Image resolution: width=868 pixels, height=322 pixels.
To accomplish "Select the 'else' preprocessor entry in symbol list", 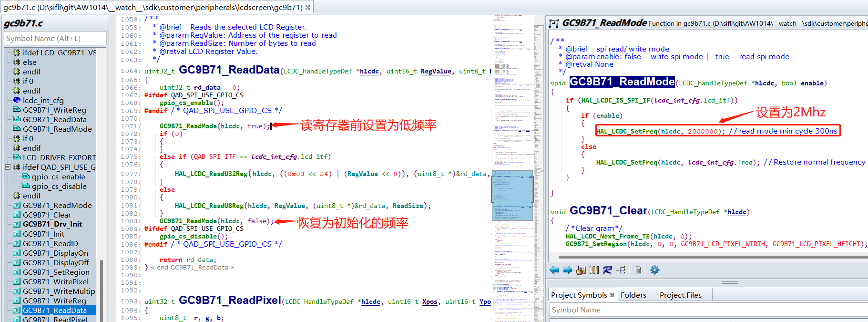I will coord(30,62).
